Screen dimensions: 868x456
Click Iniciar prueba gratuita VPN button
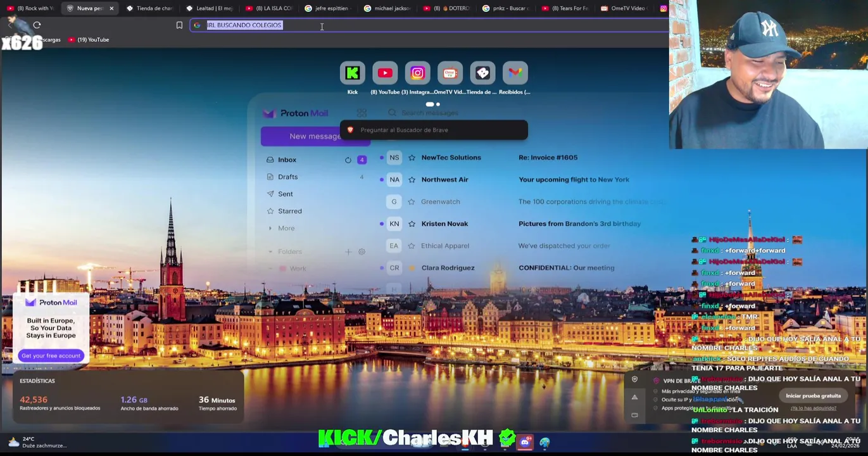click(x=813, y=396)
